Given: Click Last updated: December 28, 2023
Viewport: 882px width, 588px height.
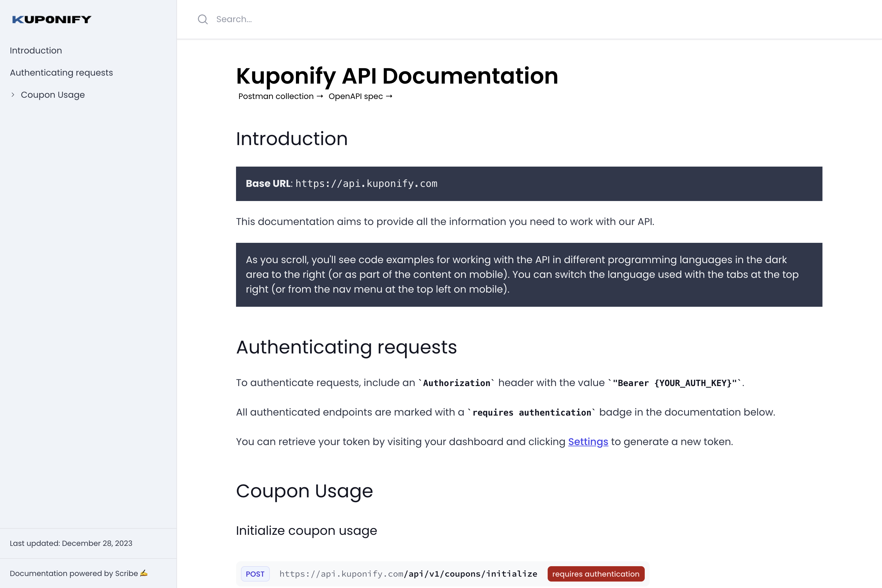Looking at the screenshot, I should pos(71,543).
